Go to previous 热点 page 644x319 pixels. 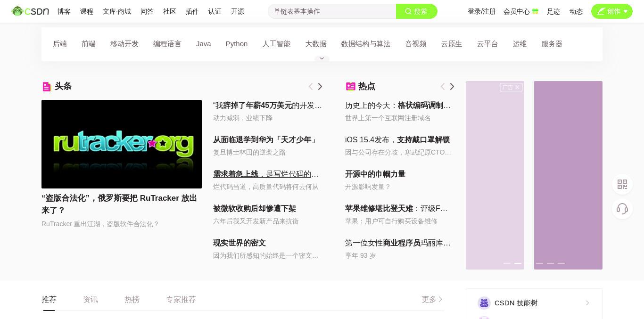click(x=443, y=86)
